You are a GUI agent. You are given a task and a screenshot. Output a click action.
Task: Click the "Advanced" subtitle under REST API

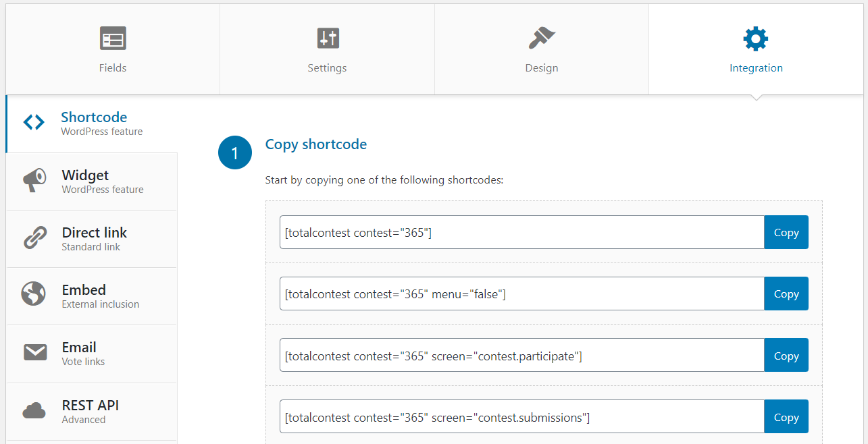coord(84,420)
